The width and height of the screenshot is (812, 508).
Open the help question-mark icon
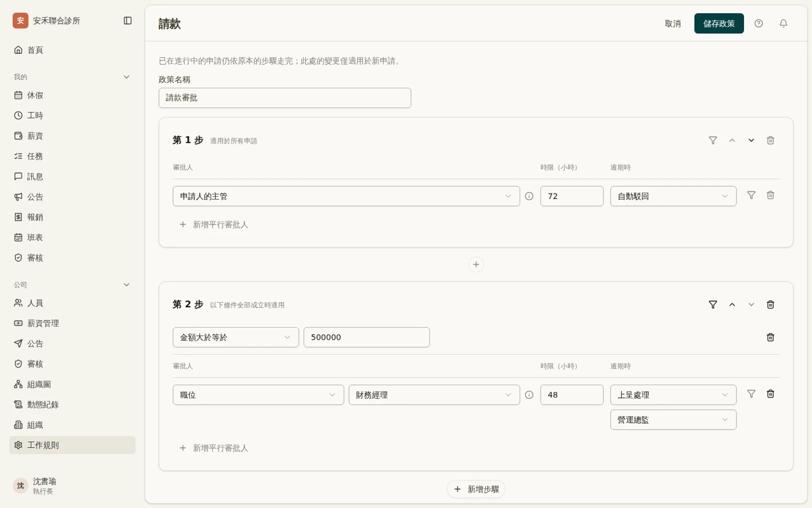click(759, 23)
